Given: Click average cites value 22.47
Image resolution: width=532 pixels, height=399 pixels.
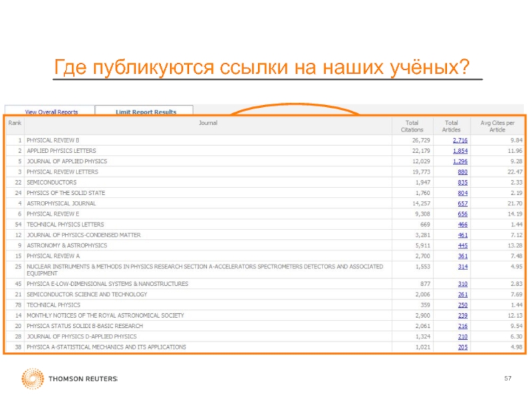Looking at the screenshot, I should [x=515, y=172].
